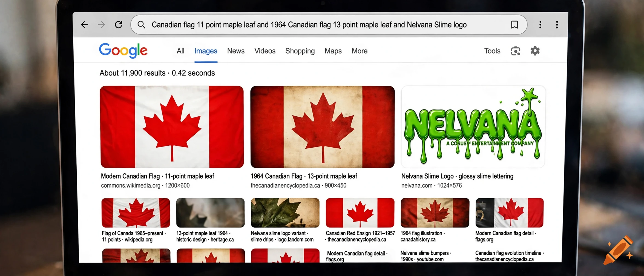Open the Canadian Red Ensign 1921–1957 thumbnail
644x276 pixels.
pyautogui.click(x=360, y=213)
